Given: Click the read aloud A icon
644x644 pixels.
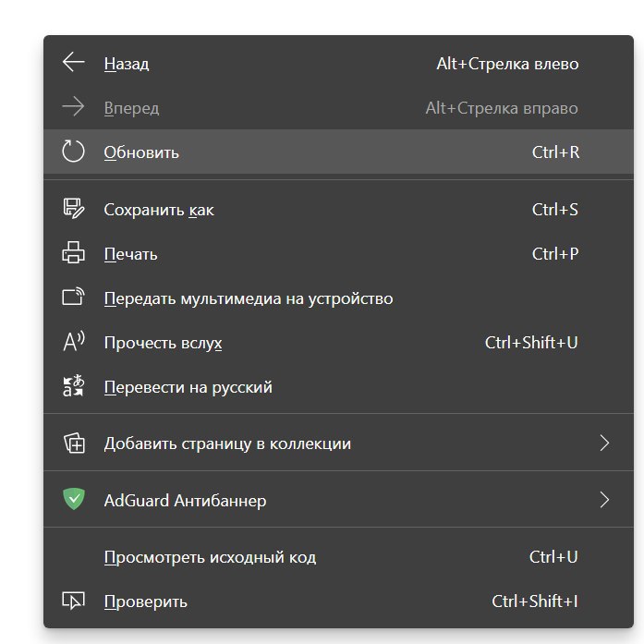Looking at the screenshot, I should pyautogui.click(x=74, y=341).
